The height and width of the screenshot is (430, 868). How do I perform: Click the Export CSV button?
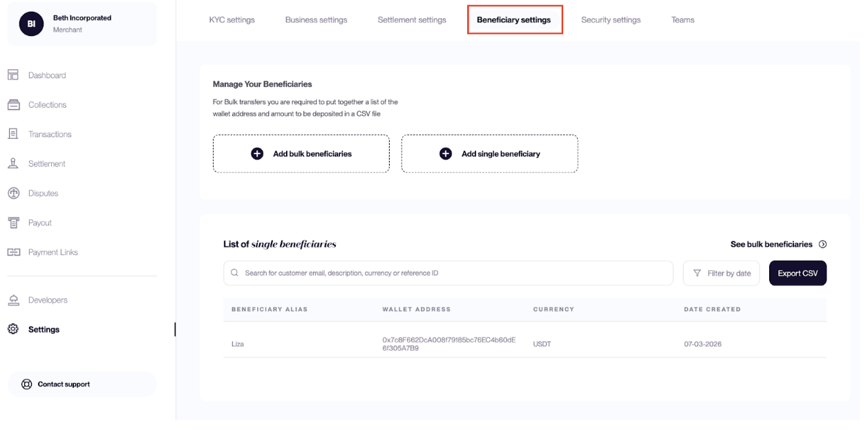point(798,273)
